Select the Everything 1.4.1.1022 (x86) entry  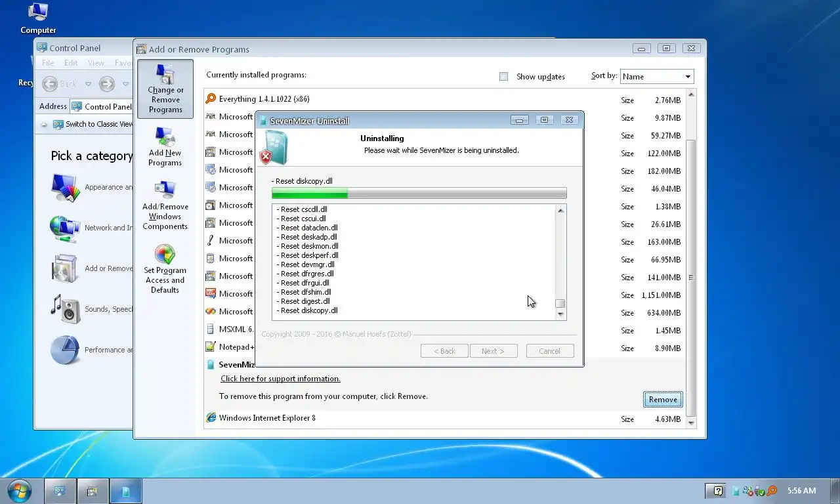tap(444, 99)
